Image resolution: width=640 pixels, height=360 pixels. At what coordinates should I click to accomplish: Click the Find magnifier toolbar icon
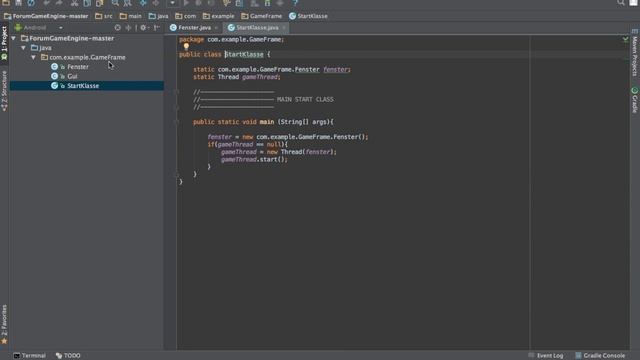pos(115,3)
